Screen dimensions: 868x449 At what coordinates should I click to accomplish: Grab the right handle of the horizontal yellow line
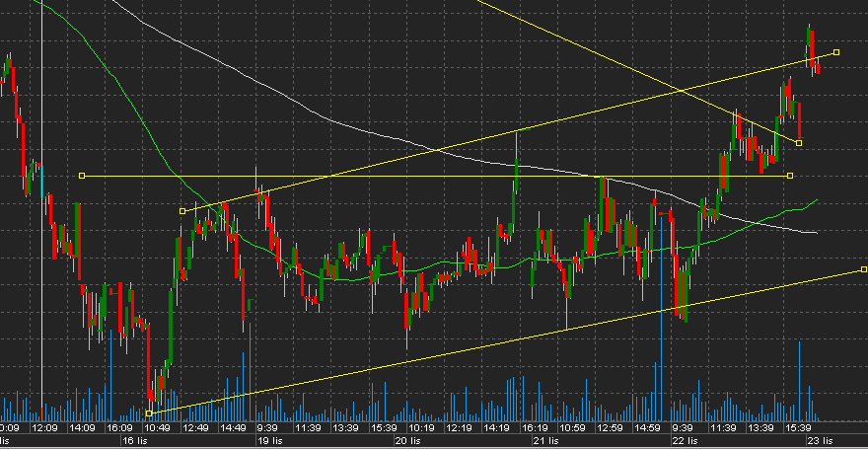790,176
